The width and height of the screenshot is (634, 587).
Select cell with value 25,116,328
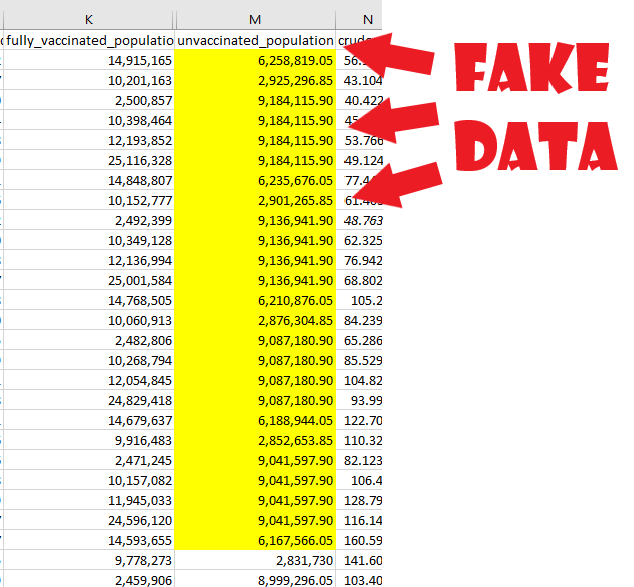coord(89,160)
